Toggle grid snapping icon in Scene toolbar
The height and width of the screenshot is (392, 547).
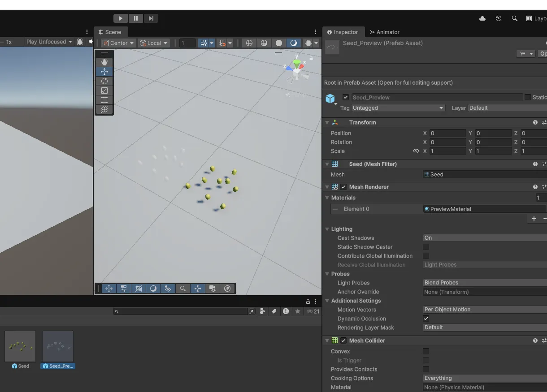coord(204,43)
